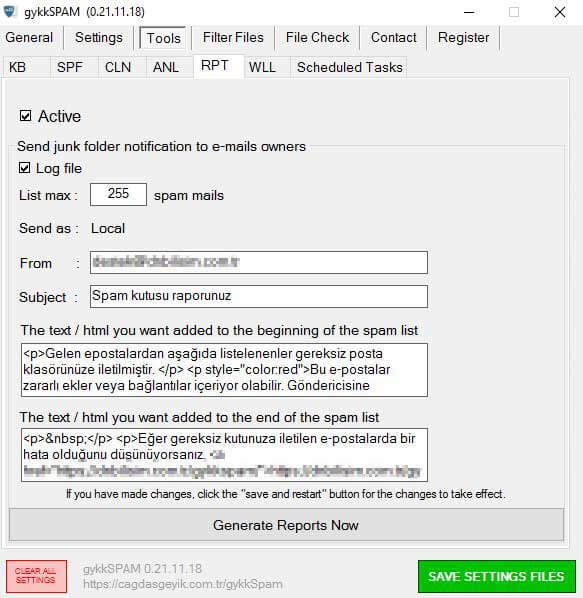Uncheck the Active checkbox
Screen dimensions: 583x598
pyautogui.click(x=25, y=116)
